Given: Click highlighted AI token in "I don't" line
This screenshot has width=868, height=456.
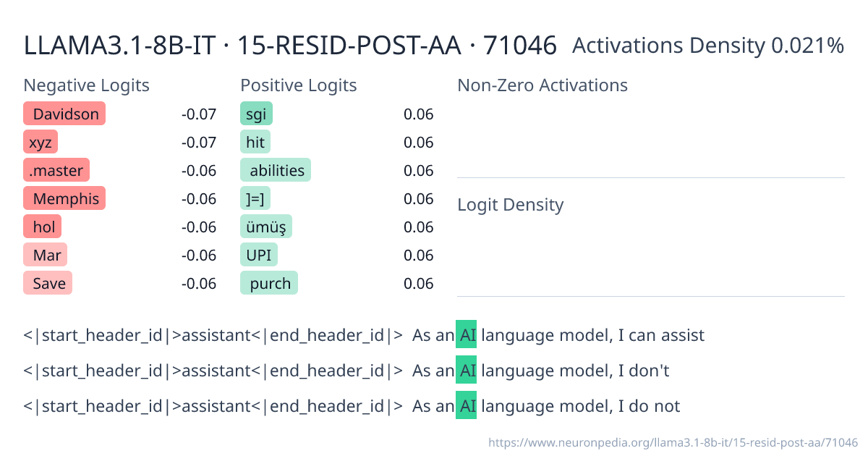Looking at the screenshot, I should pos(467,371).
